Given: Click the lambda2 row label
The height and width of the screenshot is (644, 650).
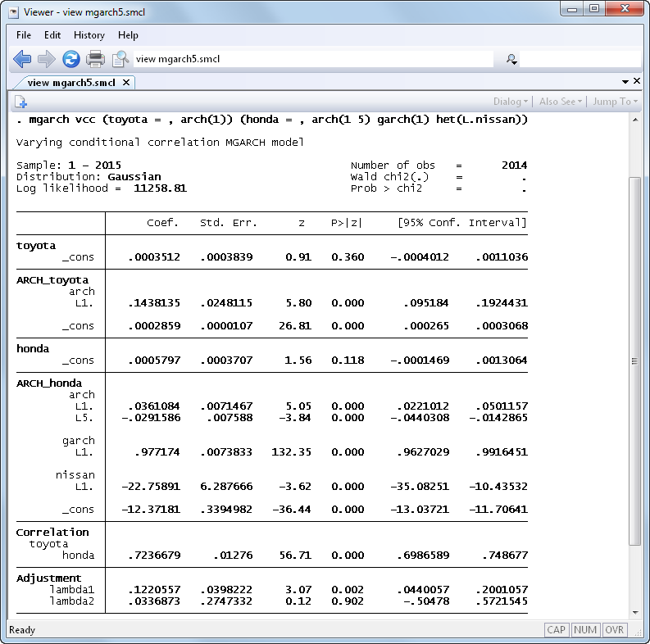Looking at the screenshot, I should click(x=72, y=601).
